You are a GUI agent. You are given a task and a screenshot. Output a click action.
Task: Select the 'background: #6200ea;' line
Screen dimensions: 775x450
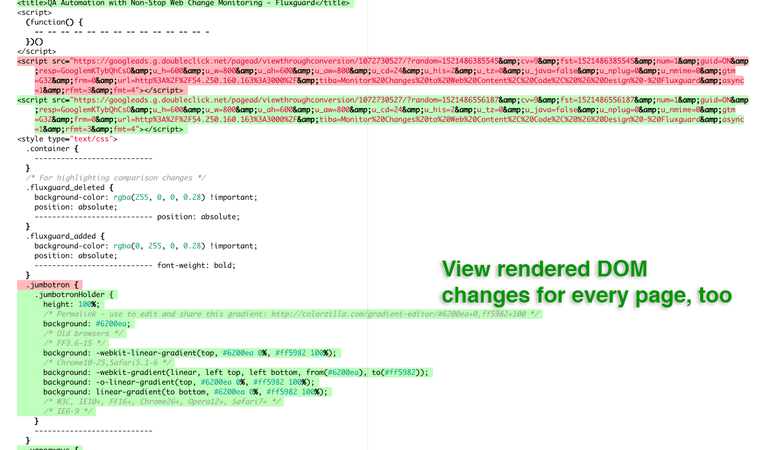coord(87,323)
